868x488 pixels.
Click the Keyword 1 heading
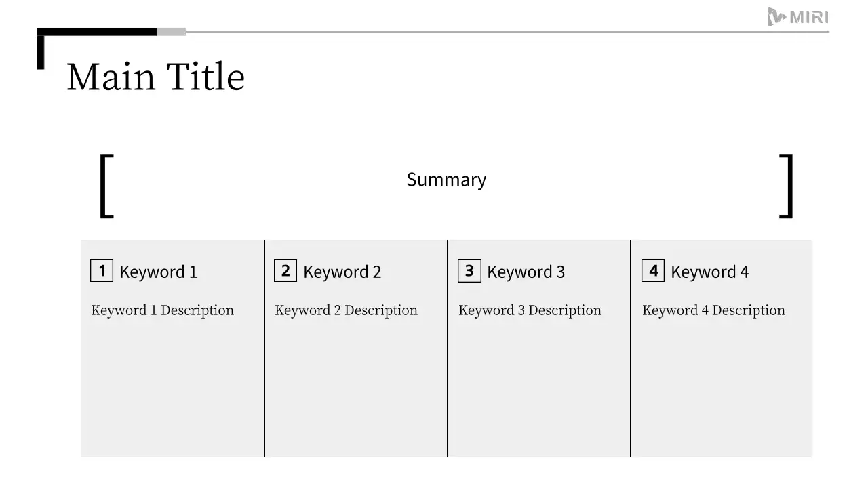[x=158, y=272]
